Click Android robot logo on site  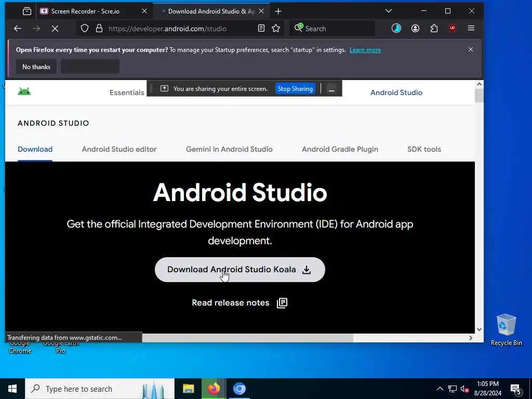24,91
